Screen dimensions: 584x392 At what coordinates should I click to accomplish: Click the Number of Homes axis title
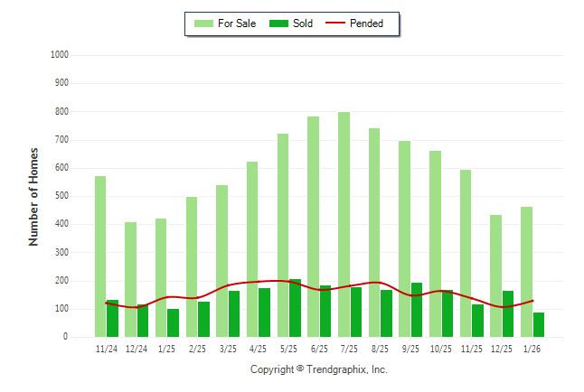(34, 196)
